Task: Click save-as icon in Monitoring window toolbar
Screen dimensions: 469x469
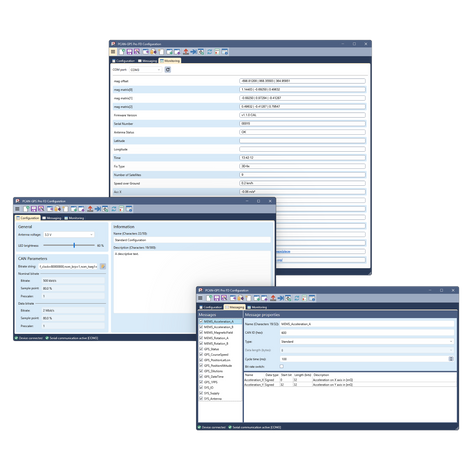Action: [137, 52]
